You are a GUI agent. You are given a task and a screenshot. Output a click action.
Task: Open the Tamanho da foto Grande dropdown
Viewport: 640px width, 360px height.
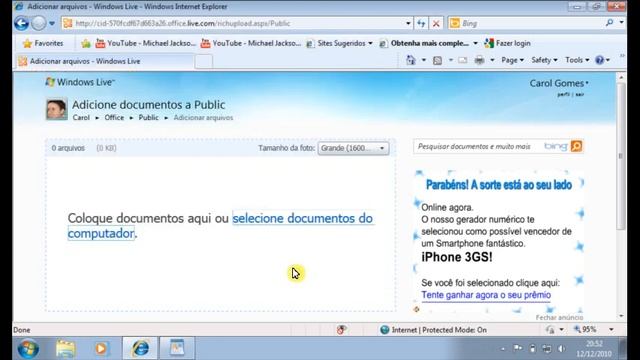coord(353,148)
